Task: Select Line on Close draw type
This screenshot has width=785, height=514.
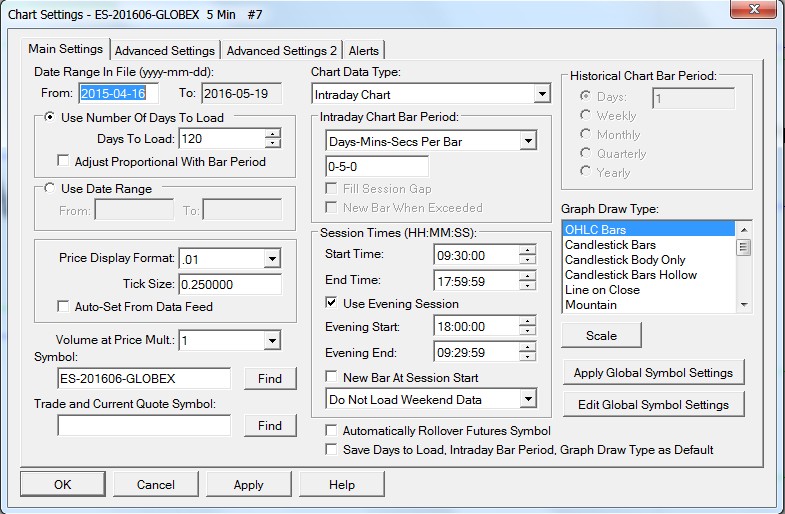Action: point(649,290)
